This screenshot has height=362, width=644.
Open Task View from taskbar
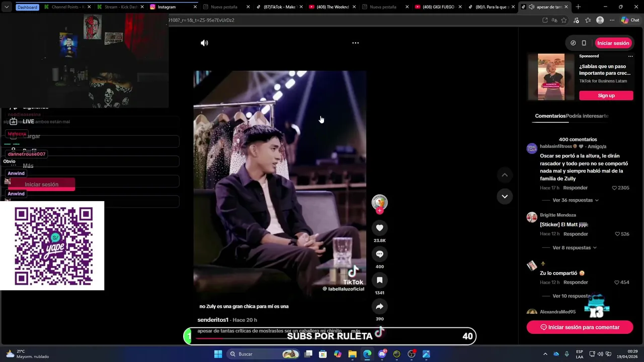(308, 354)
